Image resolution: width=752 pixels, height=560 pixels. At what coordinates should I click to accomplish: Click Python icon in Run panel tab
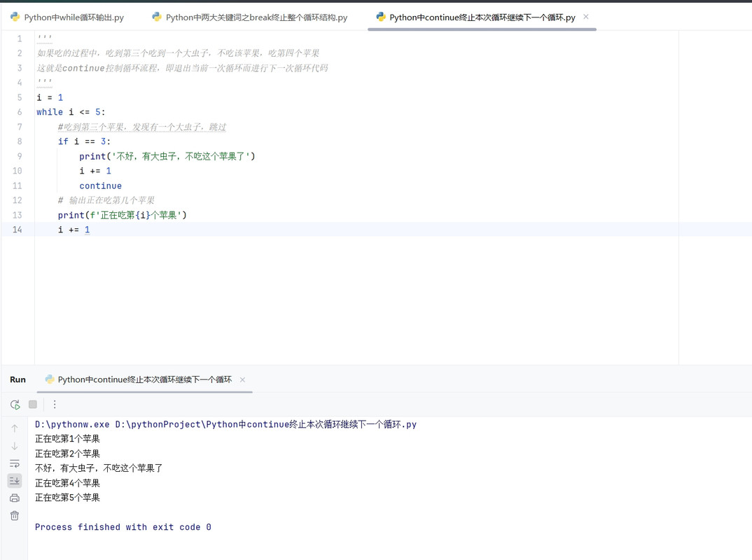coord(50,379)
